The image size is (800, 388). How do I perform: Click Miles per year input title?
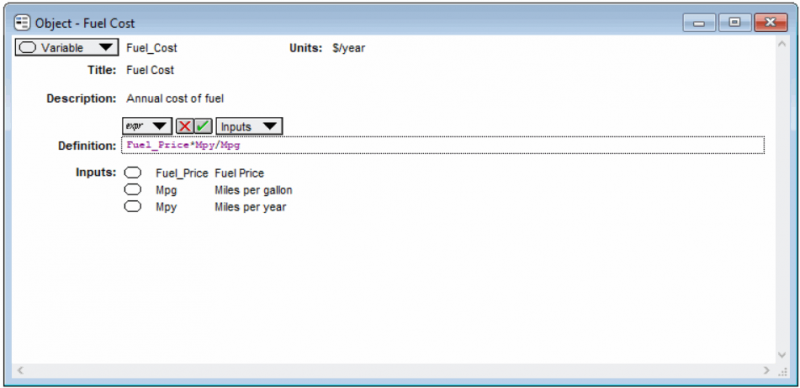point(250,207)
